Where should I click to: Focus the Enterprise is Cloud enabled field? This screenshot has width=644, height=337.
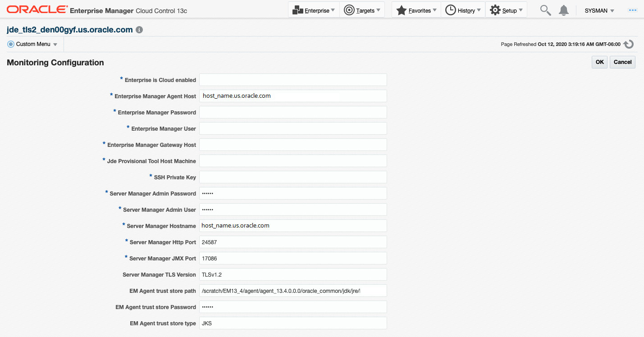click(293, 80)
